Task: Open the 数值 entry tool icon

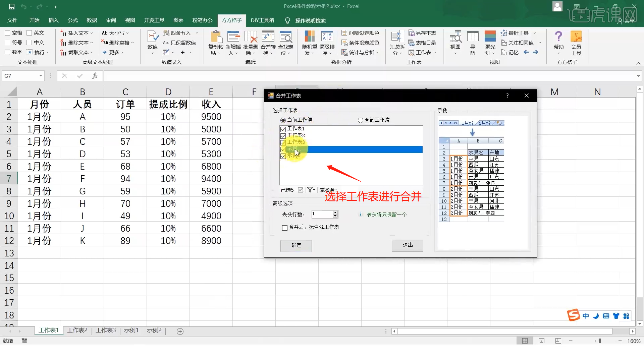Action: [x=153, y=36]
